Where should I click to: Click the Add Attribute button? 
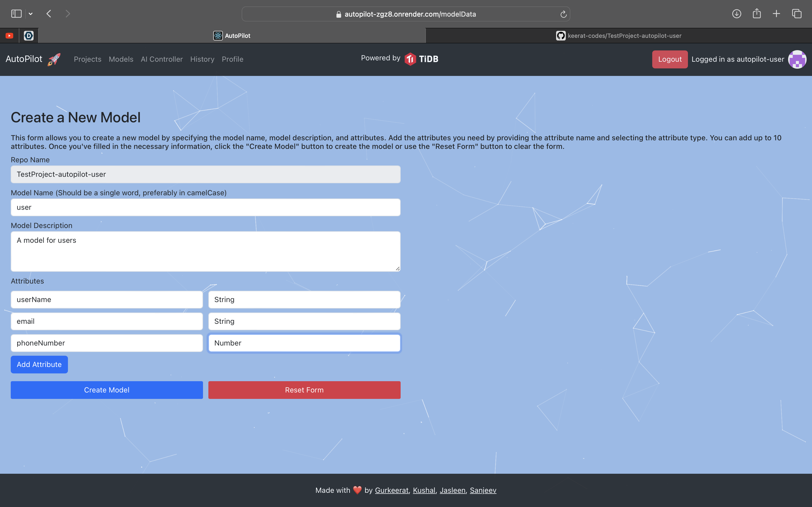point(39,365)
